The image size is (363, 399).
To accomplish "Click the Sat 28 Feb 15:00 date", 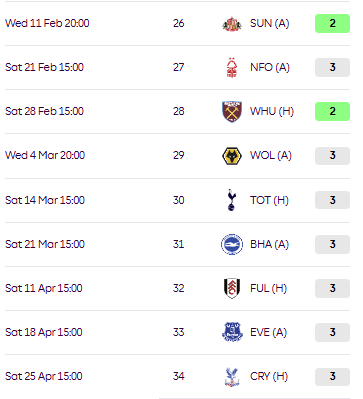I will coord(44,111).
